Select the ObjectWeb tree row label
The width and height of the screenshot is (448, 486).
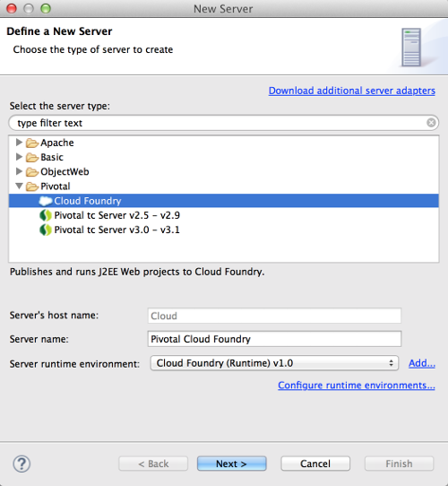[65, 171]
